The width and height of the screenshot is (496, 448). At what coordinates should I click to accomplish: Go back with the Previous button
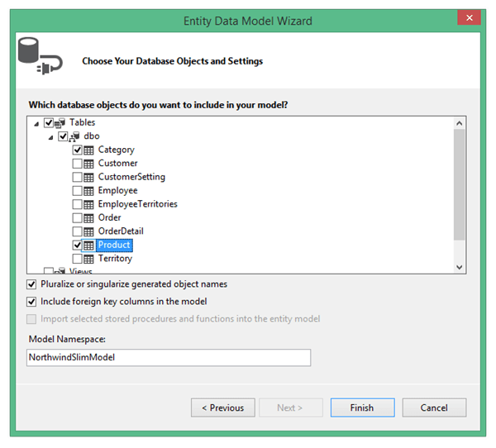(x=222, y=407)
